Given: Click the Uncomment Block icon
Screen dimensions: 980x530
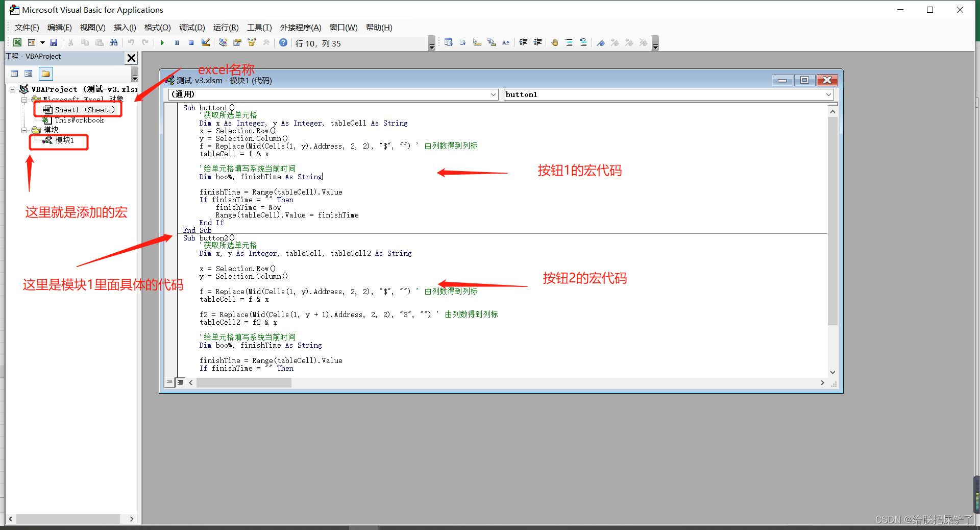Looking at the screenshot, I should click(583, 43).
